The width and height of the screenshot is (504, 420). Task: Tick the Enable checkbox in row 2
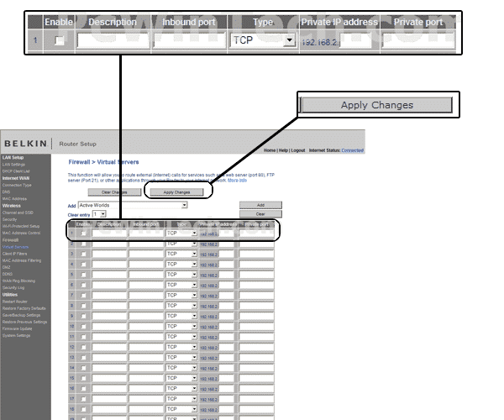83,244
